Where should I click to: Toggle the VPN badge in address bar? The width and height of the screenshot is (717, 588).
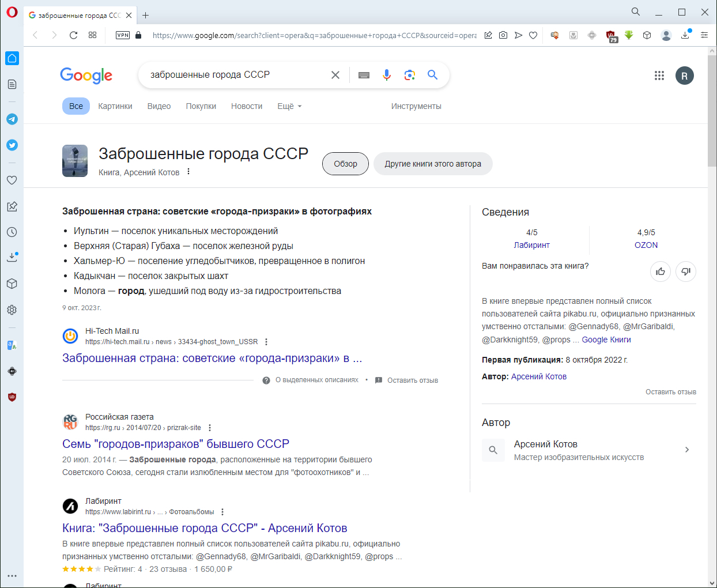(123, 35)
